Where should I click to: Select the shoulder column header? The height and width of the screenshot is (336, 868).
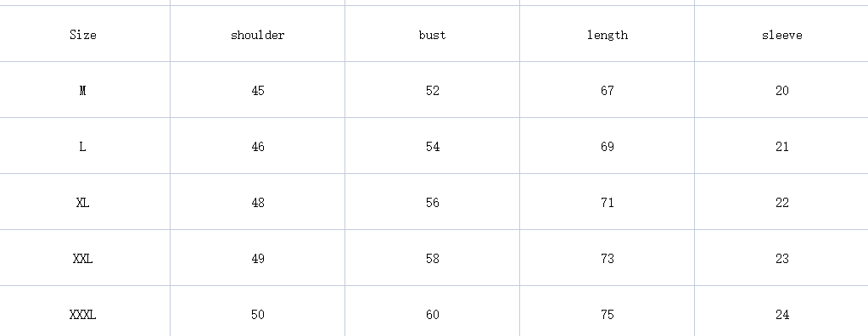point(257,35)
